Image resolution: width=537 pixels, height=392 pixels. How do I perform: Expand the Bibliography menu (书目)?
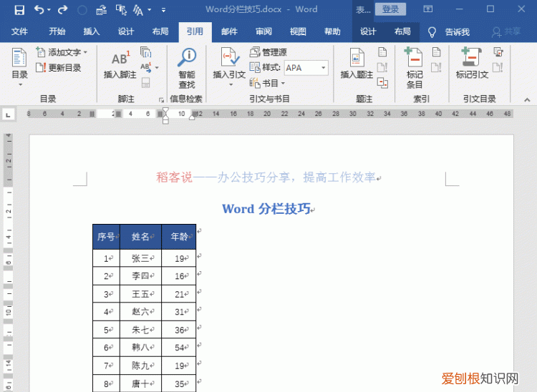pyautogui.click(x=267, y=83)
